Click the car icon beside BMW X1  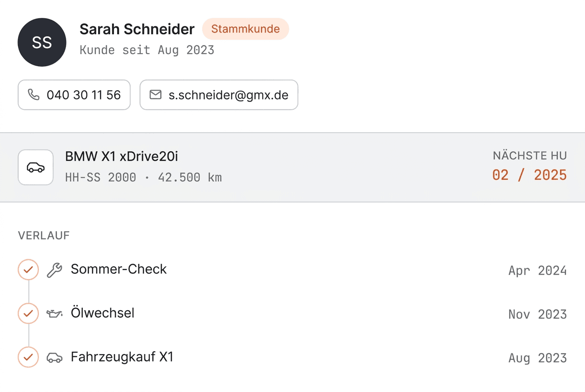pyautogui.click(x=36, y=167)
